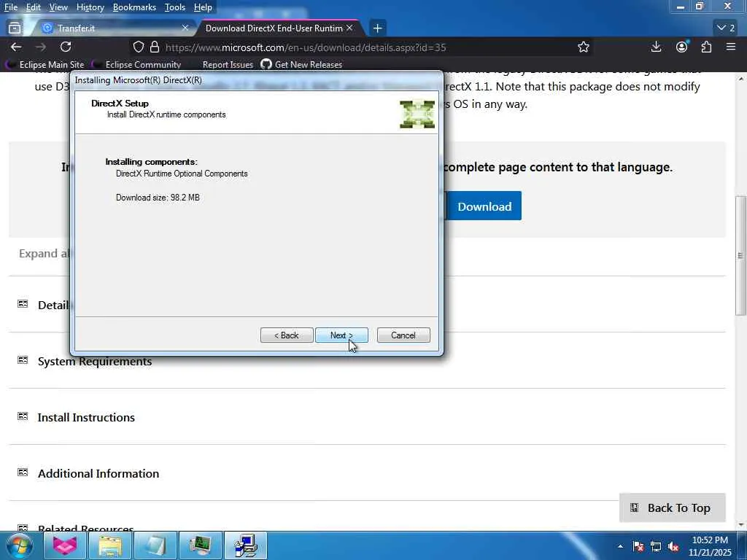The image size is (747, 560).
Task: Open the History menu
Action: (90, 7)
